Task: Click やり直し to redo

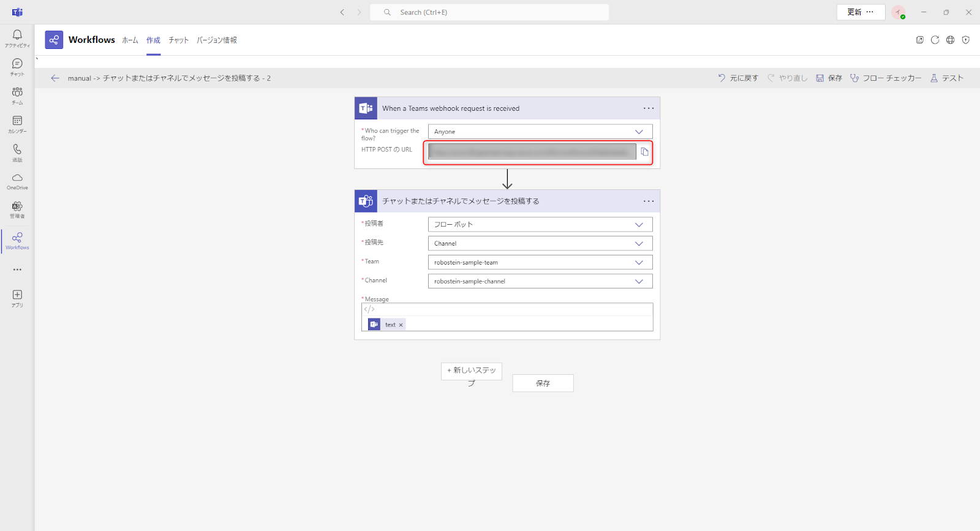Action: 787,78
